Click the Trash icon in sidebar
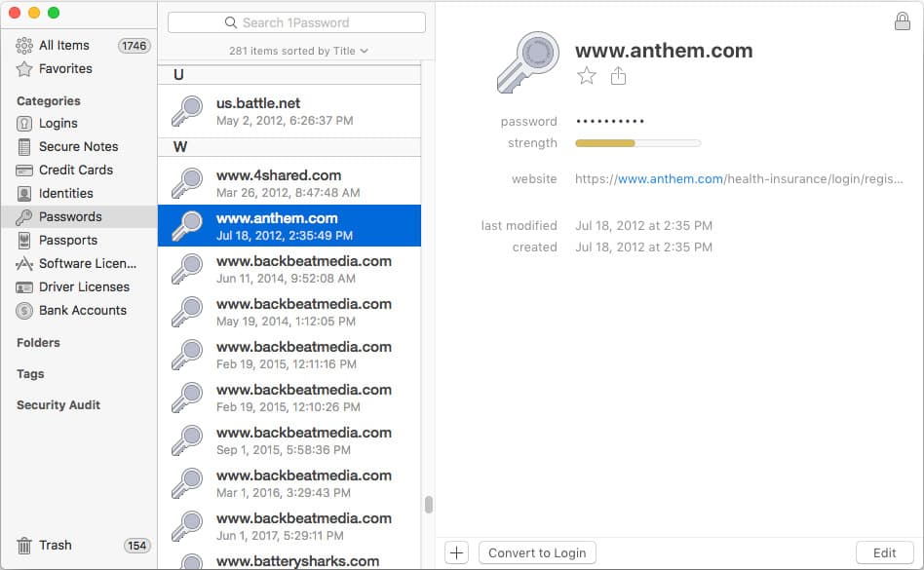Image resolution: width=924 pixels, height=570 pixels. [24, 546]
